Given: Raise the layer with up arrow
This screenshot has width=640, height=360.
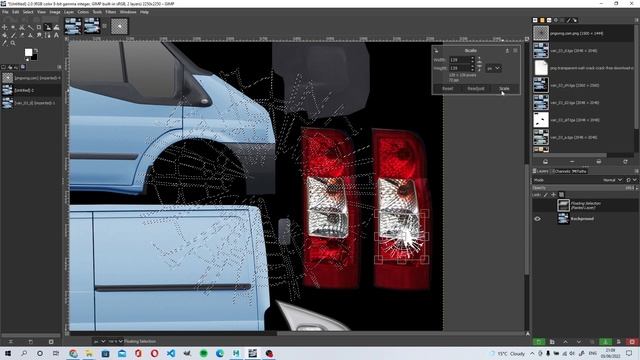Looking at the screenshot, I should click(565, 342).
